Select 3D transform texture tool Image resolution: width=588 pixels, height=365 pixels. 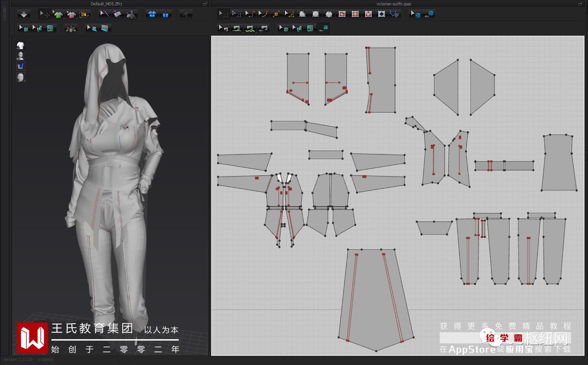click(x=37, y=29)
